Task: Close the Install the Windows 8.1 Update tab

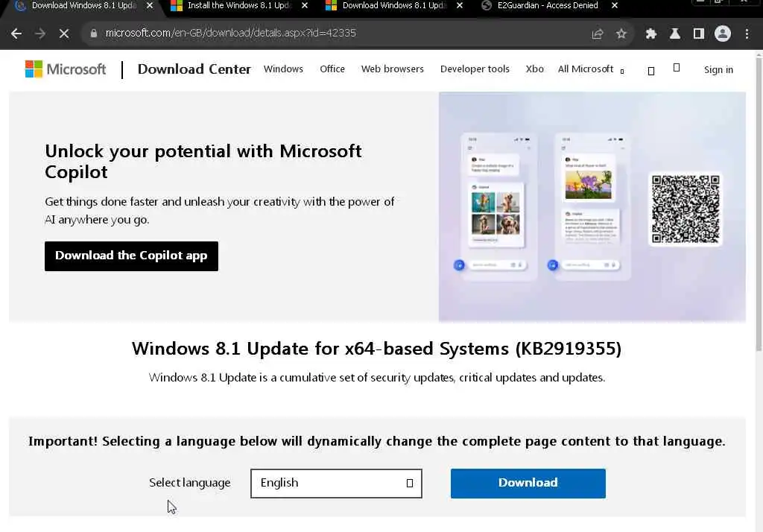Action: coord(305,5)
